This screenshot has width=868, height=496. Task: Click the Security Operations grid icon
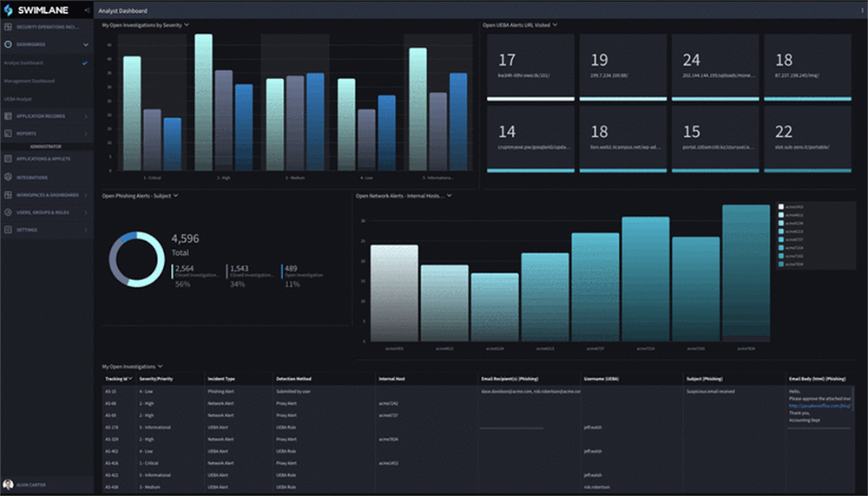click(8, 27)
